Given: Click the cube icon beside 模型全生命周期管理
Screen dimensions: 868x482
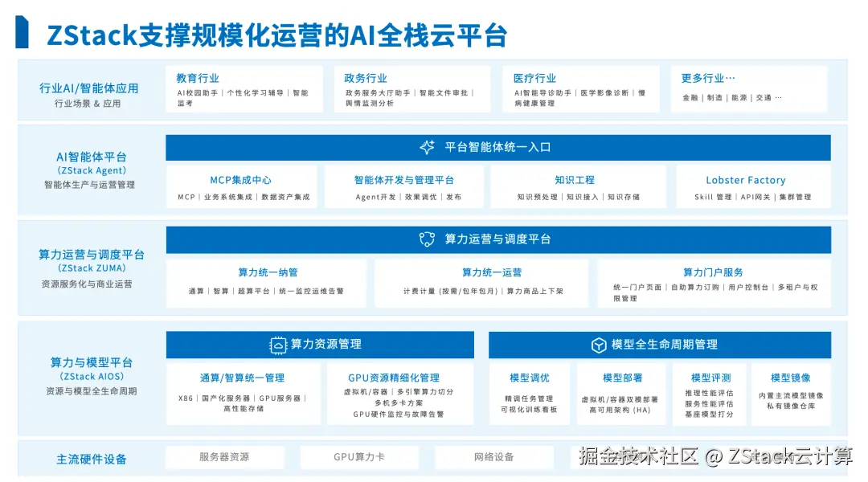Looking at the screenshot, I should click(x=599, y=345).
